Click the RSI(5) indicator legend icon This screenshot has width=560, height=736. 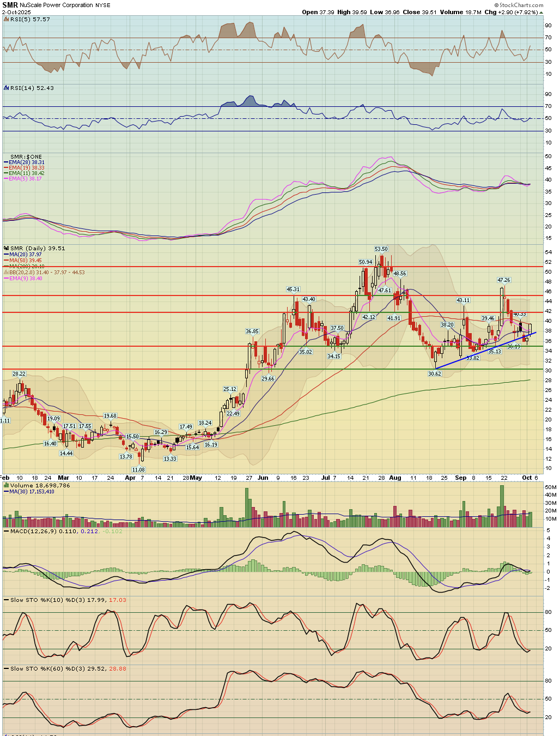click(x=7, y=19)
